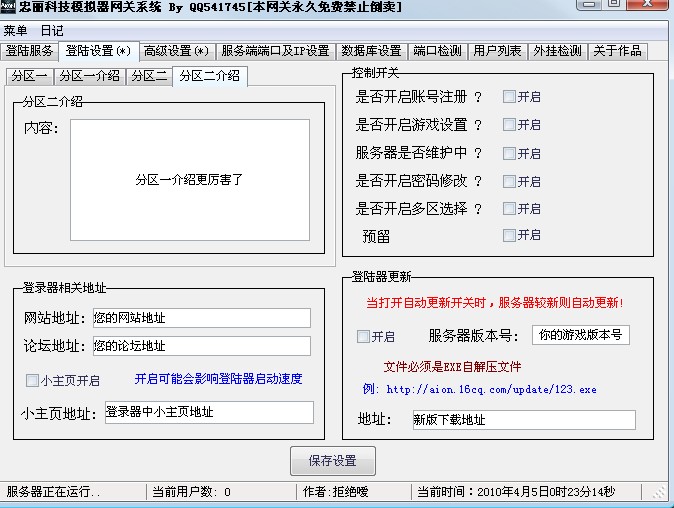Open the 关于作品 tab

617,51
